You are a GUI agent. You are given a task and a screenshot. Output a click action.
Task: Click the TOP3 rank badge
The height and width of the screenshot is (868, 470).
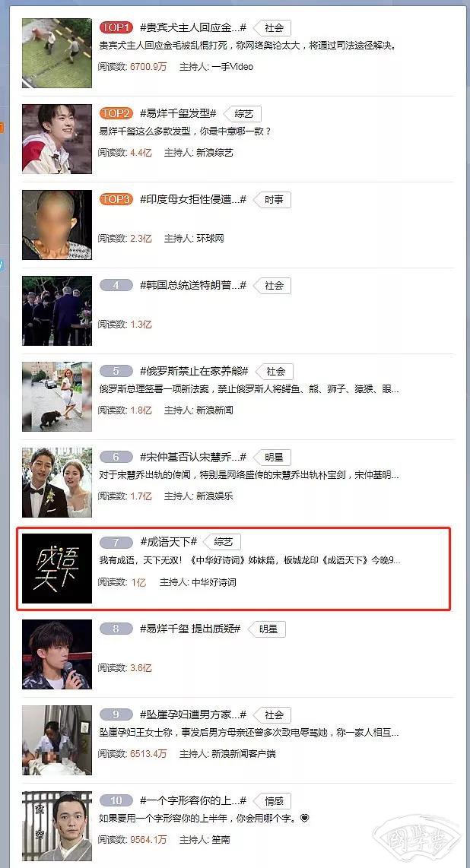[x=116, y=199]
